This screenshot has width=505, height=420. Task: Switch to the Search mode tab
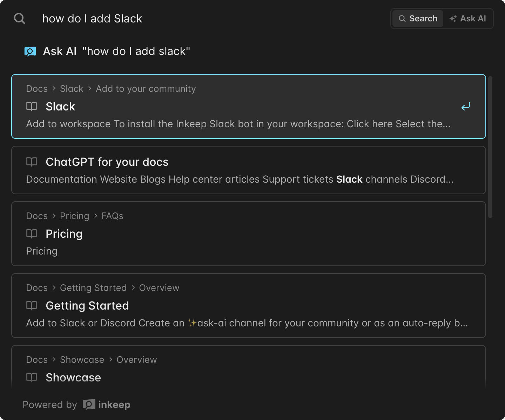click(418, 19)
